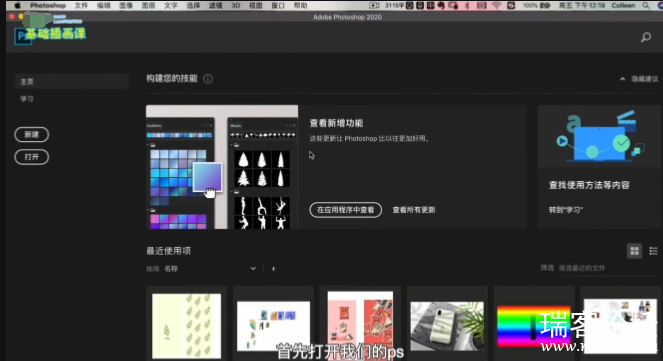
Task: Open the 图层 menu
Action: [x=148, y=5]
